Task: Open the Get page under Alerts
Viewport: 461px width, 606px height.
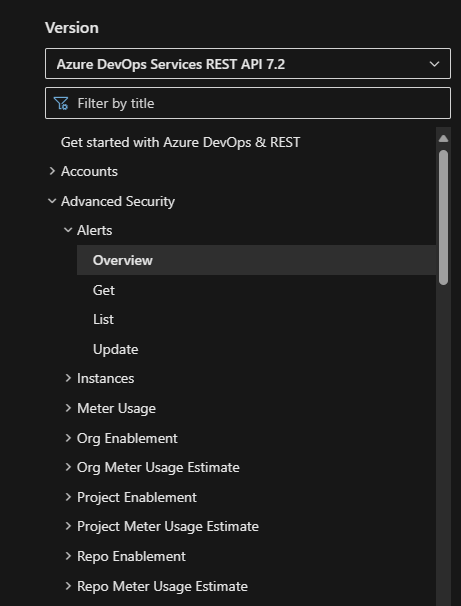Action: point(104,290)
